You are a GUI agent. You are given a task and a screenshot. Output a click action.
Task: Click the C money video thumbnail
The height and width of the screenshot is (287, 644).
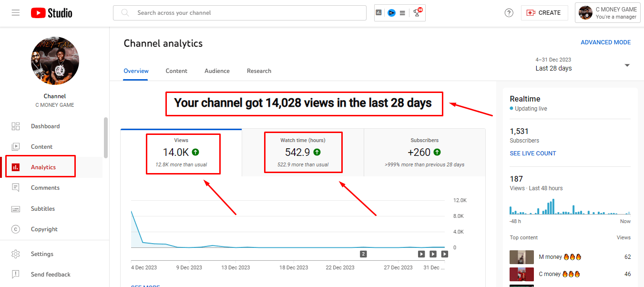[521, 274]
